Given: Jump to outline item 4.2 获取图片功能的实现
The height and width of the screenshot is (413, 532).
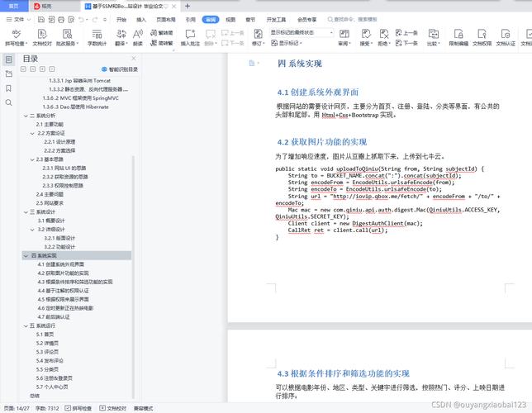Looking at the screenshot, I should point(63,273).
